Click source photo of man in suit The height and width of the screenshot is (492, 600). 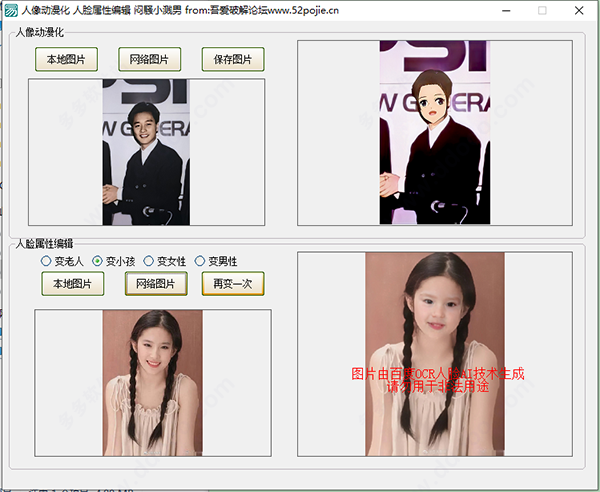[146, 152]
